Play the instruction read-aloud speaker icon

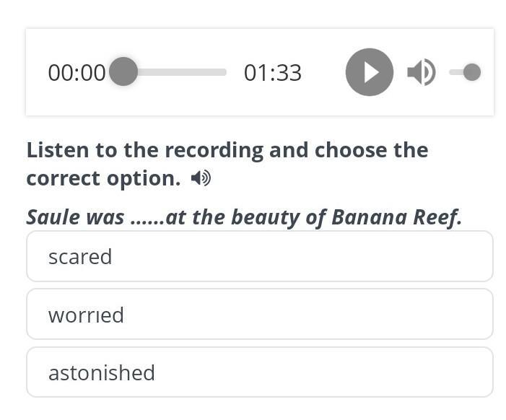201,178
